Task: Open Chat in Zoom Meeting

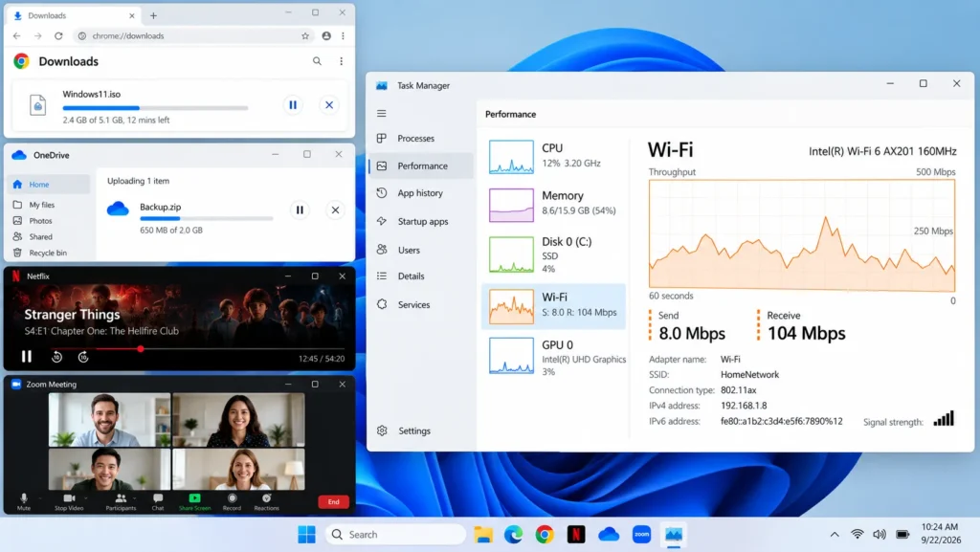Action: [158, 501]
